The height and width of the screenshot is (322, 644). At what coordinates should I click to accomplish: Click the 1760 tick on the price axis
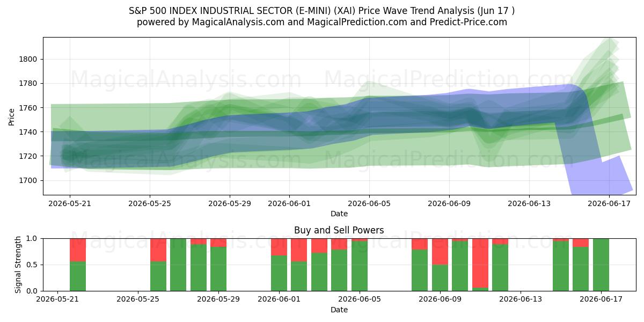click(x=28, y=108)
